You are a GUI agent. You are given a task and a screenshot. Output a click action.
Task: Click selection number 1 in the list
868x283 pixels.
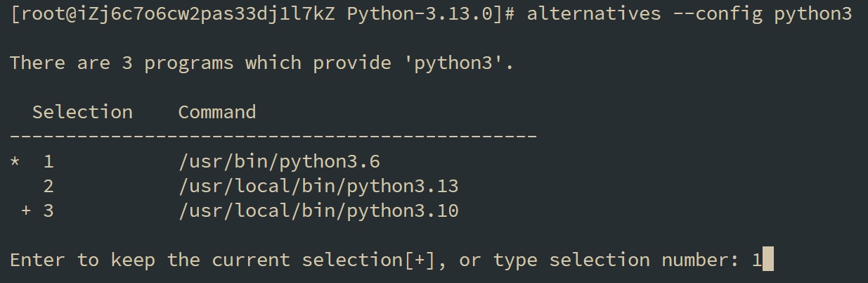click(x=48, y=162)
